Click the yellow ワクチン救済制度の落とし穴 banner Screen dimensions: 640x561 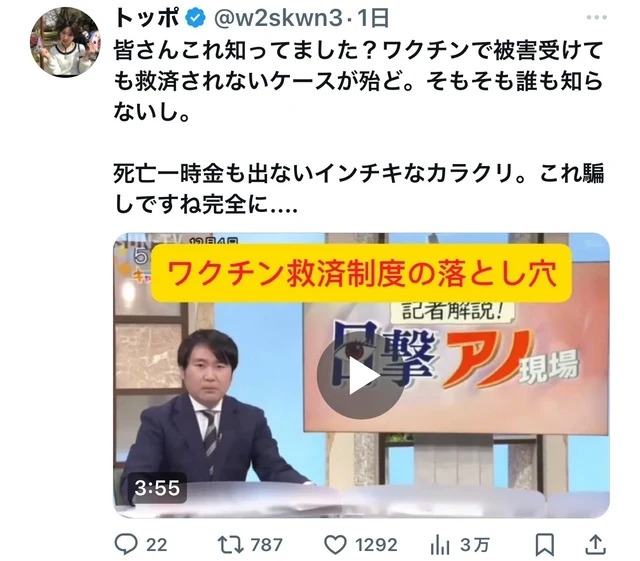[x=362, y=273]
